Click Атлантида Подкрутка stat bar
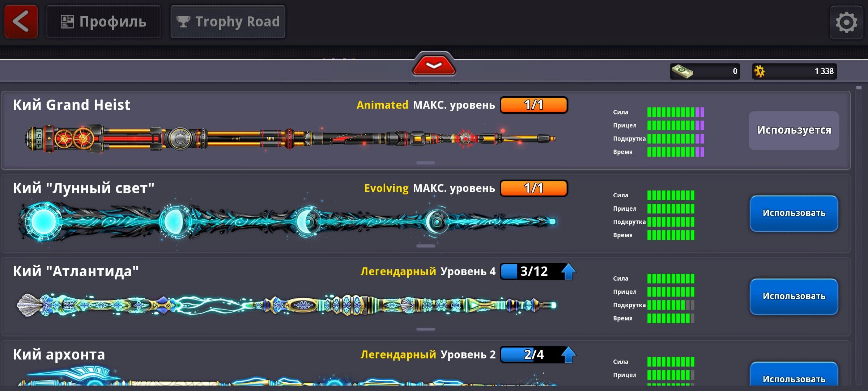Viewport: 868px width, 391px height. [671, 305]
